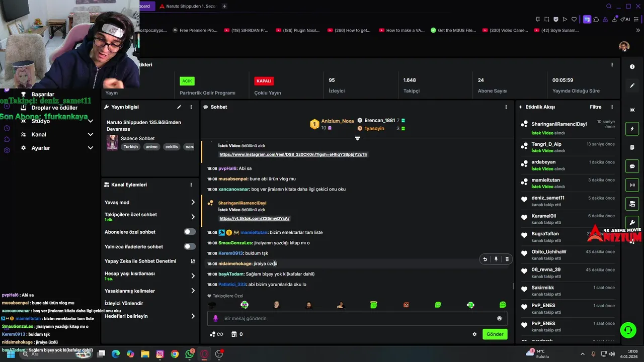Delete nidaimehokage's chat message with the trash icon

(507, 259)
